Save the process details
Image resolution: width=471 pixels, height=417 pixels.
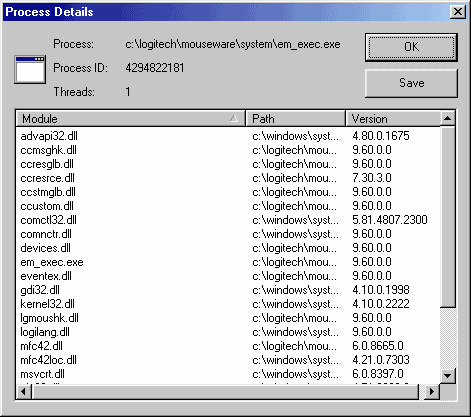[411, 83]
